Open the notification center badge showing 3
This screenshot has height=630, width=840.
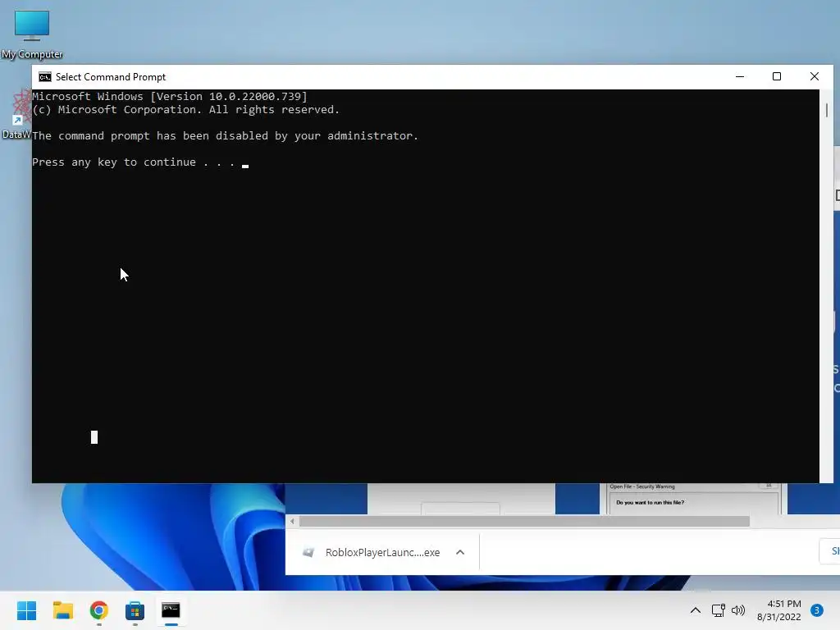(x=817, y=610)
